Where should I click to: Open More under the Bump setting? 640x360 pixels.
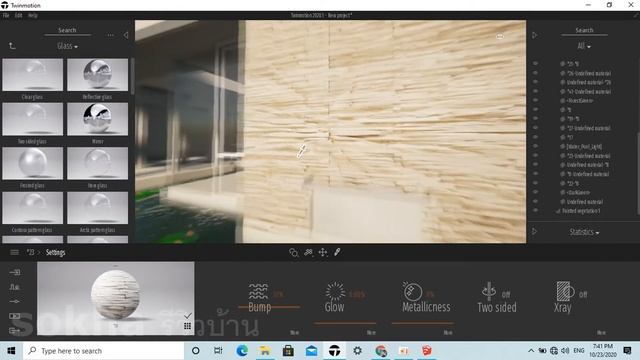click(294, 333)
